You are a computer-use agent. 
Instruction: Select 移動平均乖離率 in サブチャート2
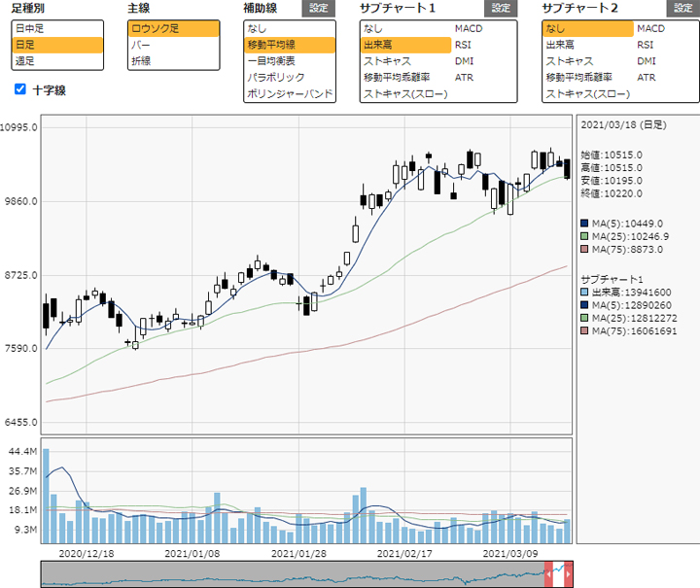pos(588,78)
